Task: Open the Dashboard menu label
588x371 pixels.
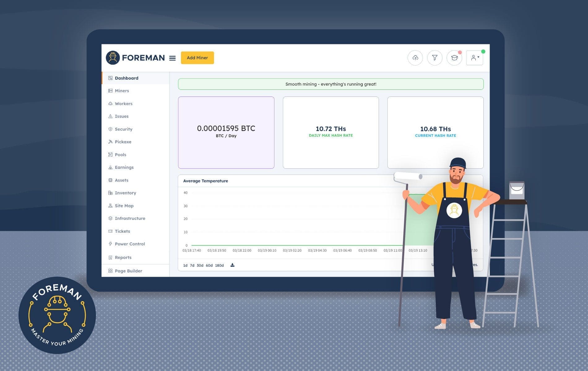Action: (127, 78)
